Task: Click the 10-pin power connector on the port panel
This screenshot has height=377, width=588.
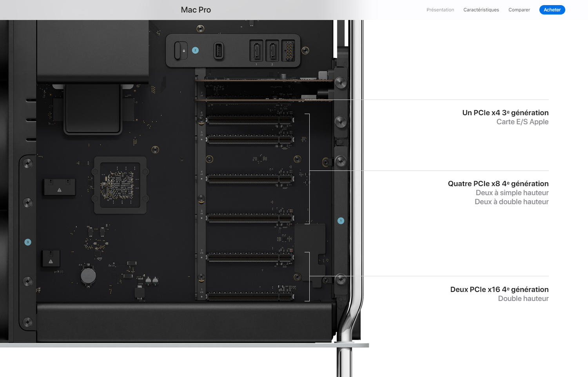Action: pyautogui.click(x=288, y=51)
